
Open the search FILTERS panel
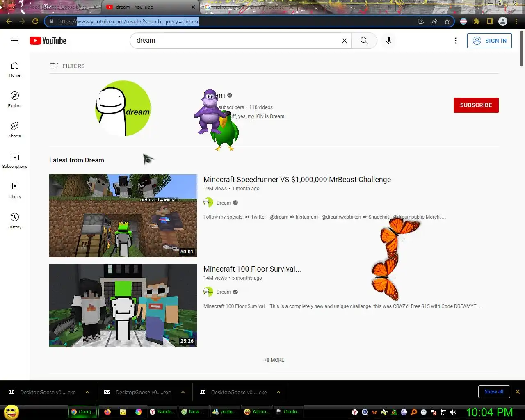click(67, 66)
